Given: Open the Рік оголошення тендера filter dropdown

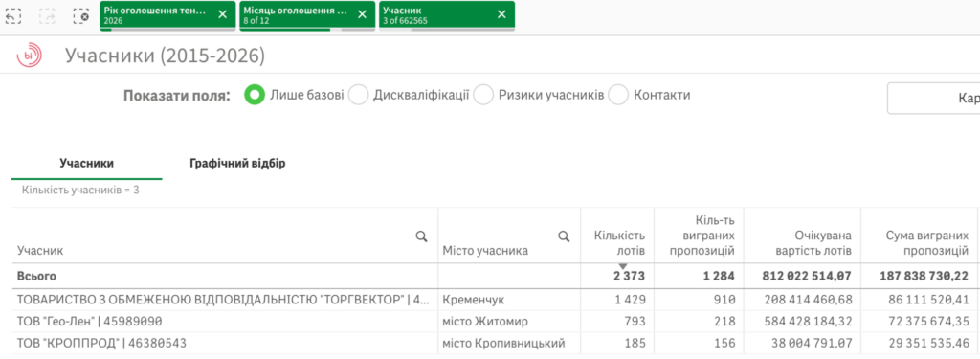Looking at the screenshot, I should tap(155, 15).
